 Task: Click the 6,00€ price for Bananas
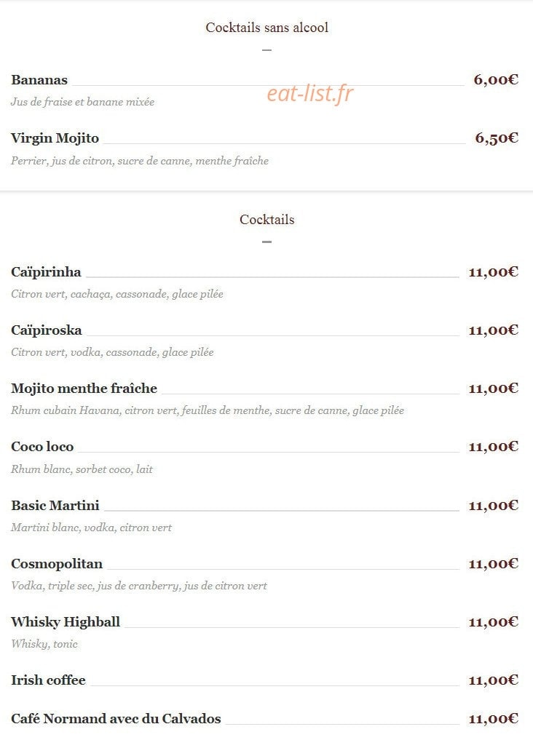coord(496,80)
